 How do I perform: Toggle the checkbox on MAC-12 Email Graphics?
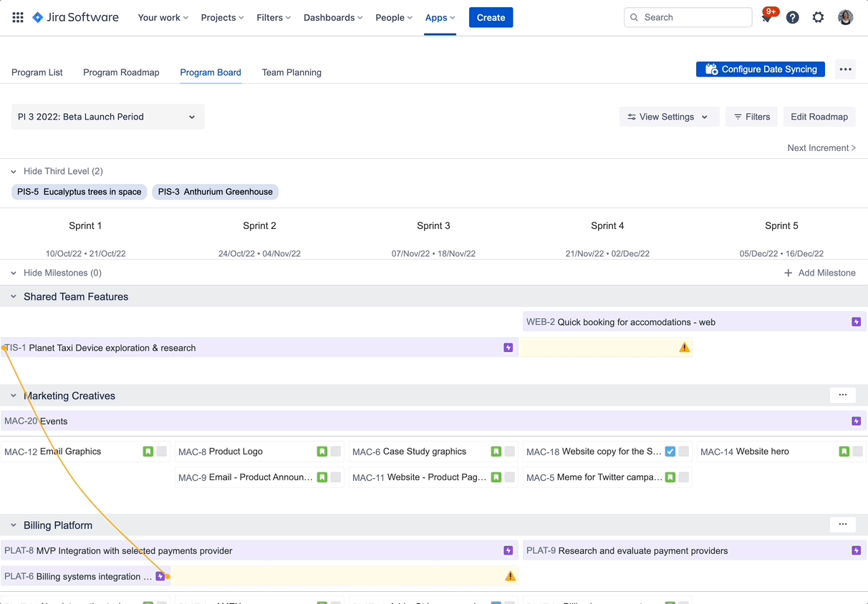coord(162,452)
